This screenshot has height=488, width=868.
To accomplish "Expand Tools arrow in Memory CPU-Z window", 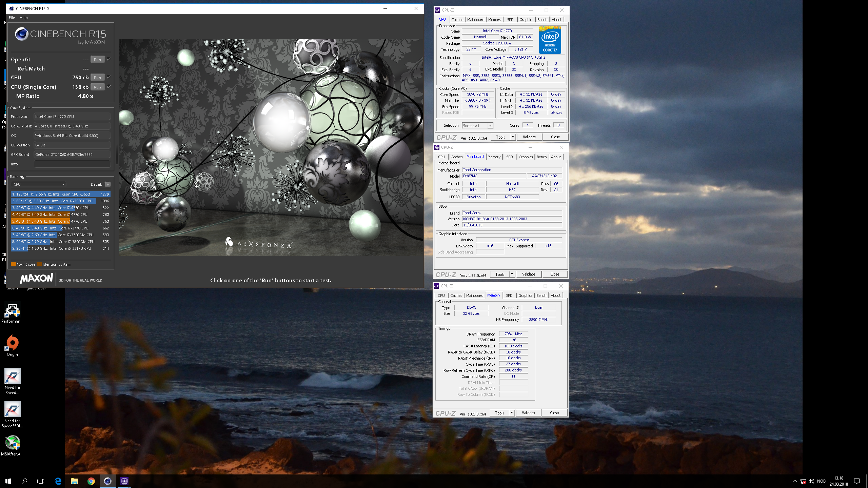I will 512,413.
